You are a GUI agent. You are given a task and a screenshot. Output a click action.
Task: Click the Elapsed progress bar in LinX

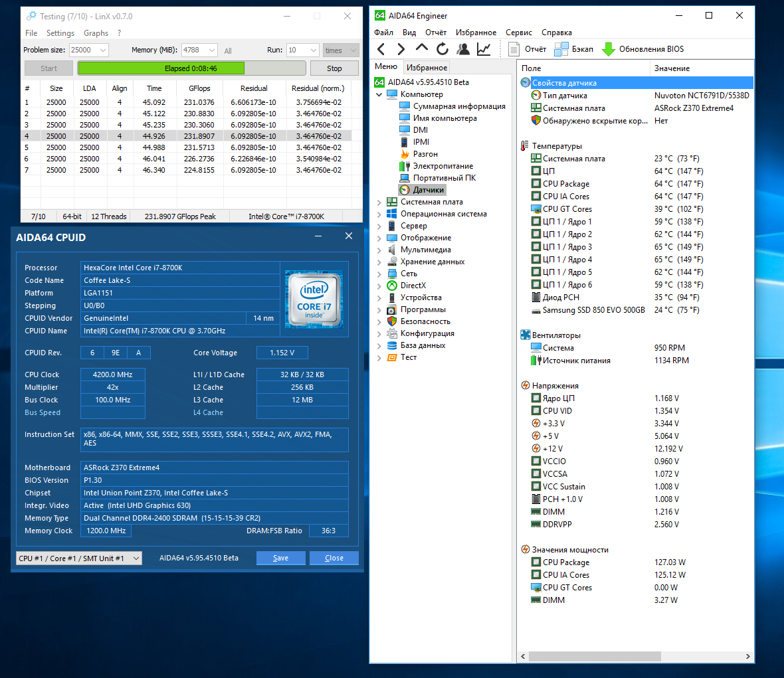coord(191,68)
